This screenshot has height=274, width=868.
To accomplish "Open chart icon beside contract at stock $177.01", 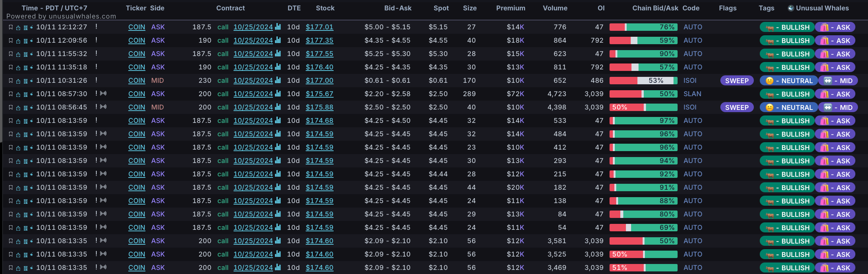I will click(278, 27).
